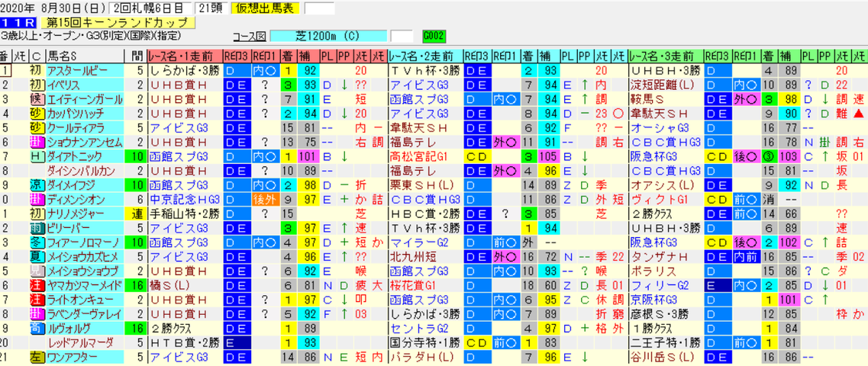This screenshot has height=366, width=868.
Task: Sort by the 馬名S column header
Action: [x=86, y=56]
